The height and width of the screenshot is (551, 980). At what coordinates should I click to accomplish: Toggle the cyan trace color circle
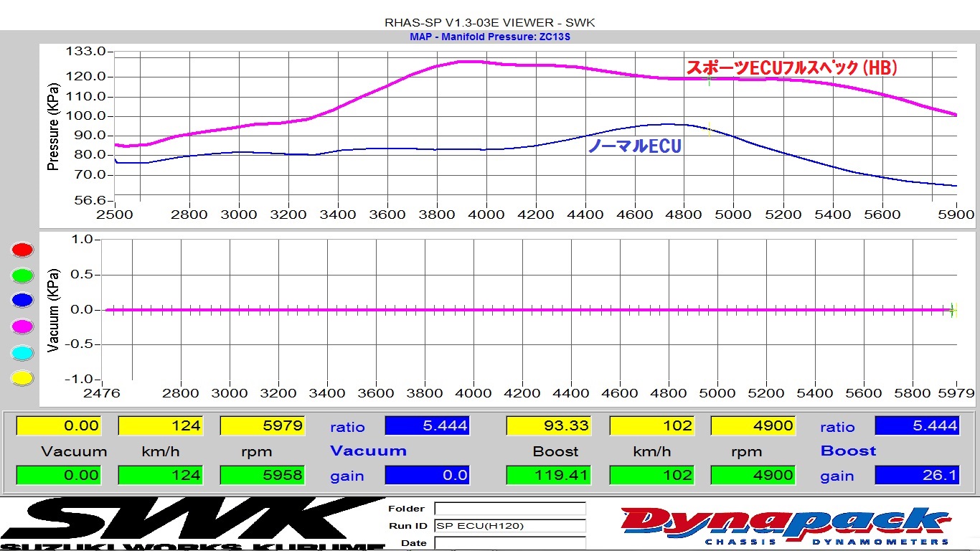(x=23, y=353)
